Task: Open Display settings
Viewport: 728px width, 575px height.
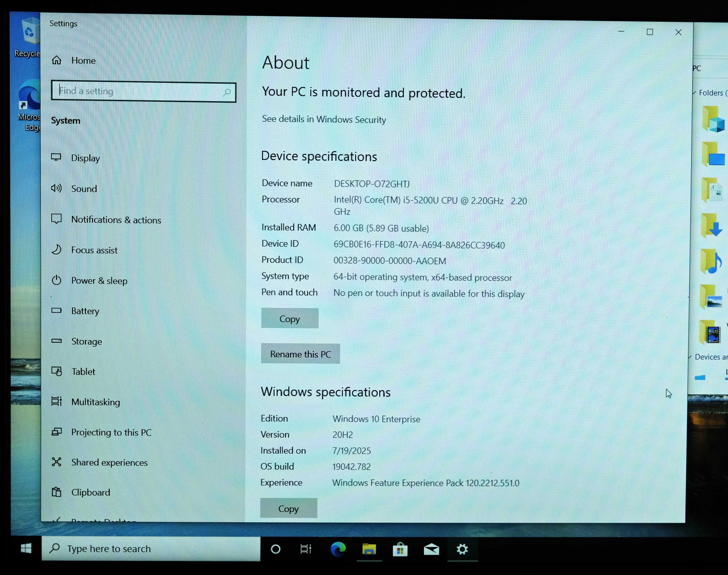Action: 85,158
